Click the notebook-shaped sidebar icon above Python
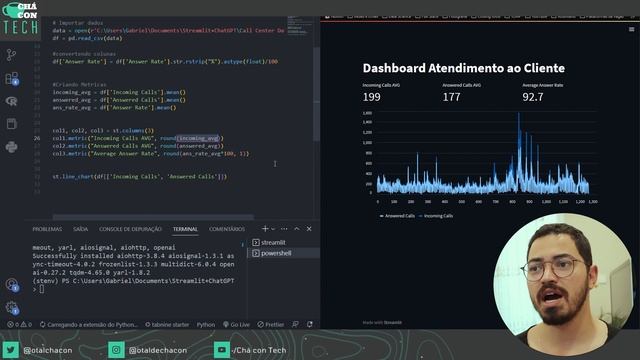 coord(11,124)
